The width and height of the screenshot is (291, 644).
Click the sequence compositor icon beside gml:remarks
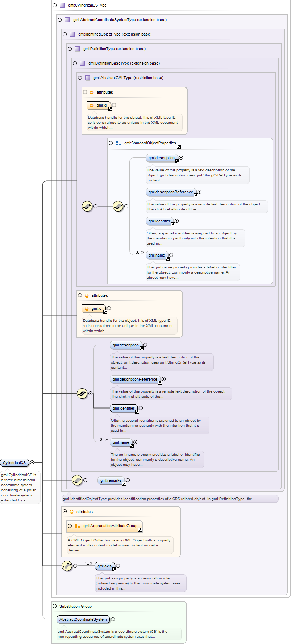click(x=77, y=480)
